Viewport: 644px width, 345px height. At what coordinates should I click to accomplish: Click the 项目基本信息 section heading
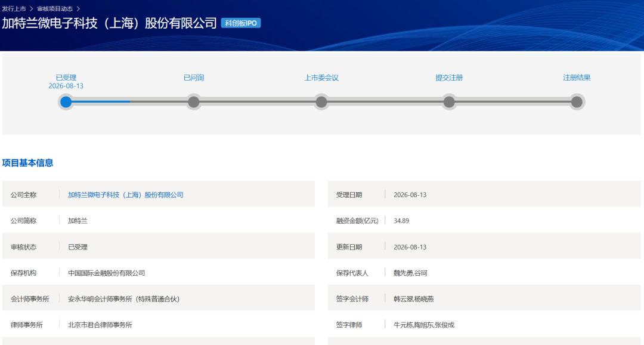pyautogui.click(x=27, y=163)
